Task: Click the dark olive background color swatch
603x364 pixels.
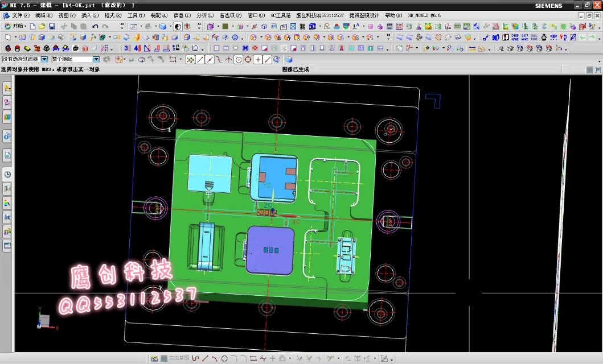Action: (x=225, y=26)
